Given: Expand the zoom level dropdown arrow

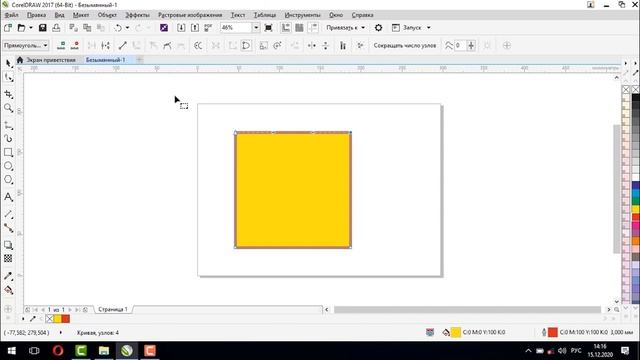Looking at the screenshot, I should coord(256,28).
